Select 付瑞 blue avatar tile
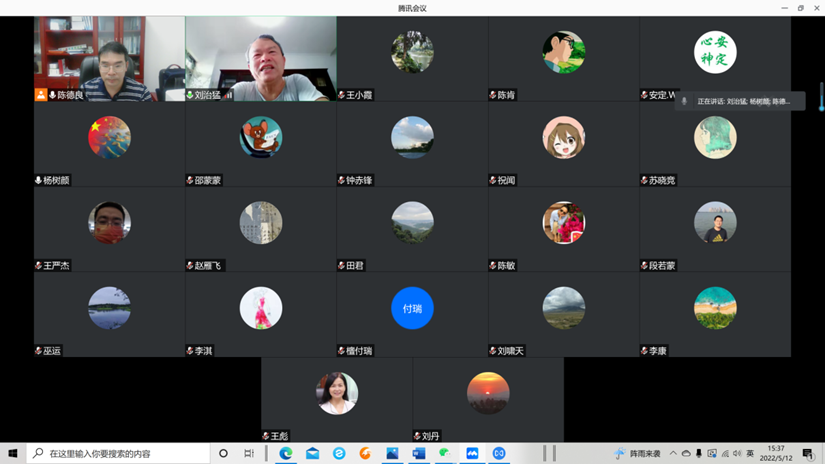 click(x=412, y=308)
